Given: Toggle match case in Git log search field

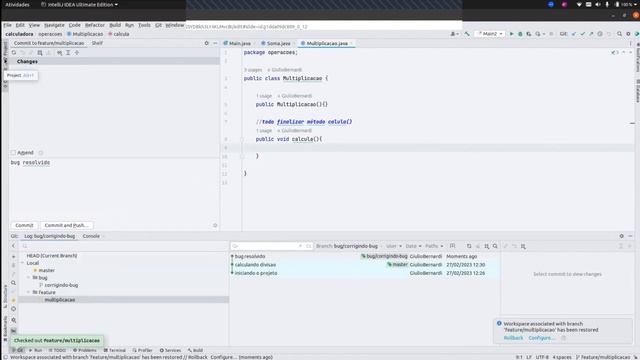Looking at the screenshot, I should [308, 246].
